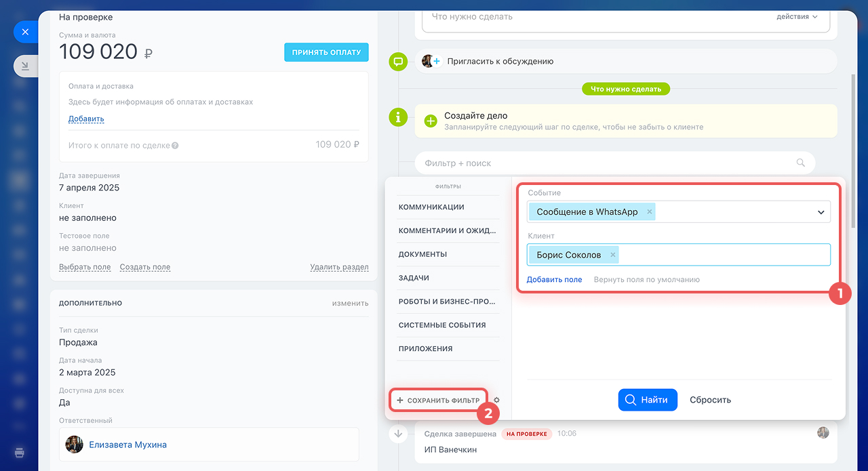Click the Удалить раздел link

339,267
